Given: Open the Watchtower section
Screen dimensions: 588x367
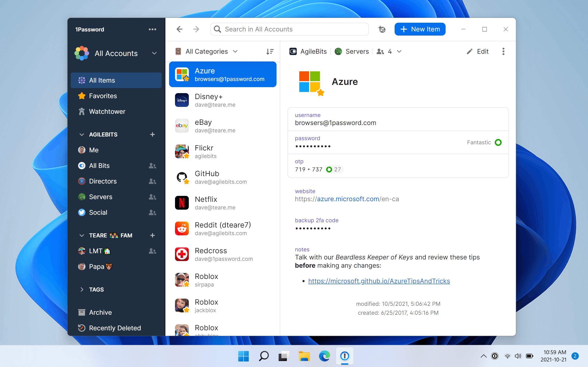Looking at the screenshot, I should click(107, 111).
